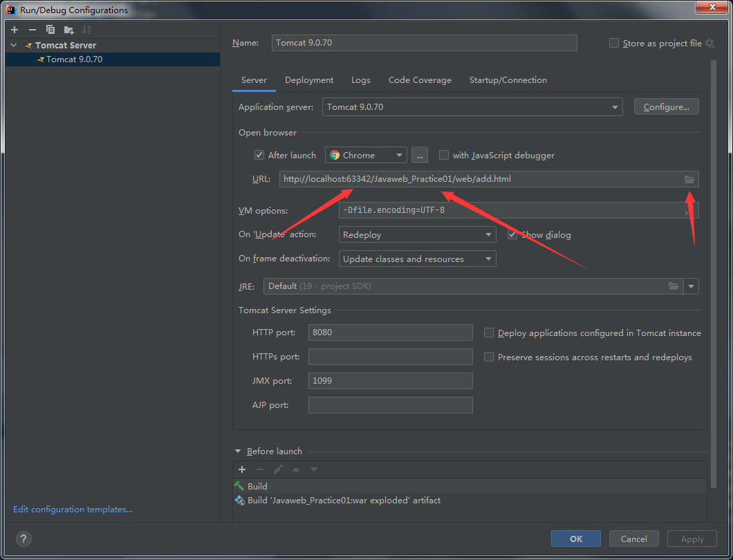The image size is (733, 560).
Task: Click the IntelliJ icon in title bar
Action: (11, 10)
